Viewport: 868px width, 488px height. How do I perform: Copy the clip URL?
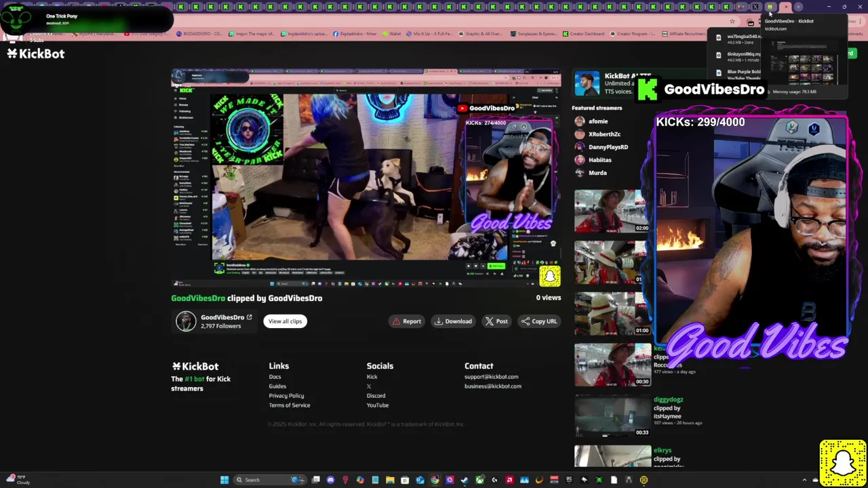pos(538,321)
